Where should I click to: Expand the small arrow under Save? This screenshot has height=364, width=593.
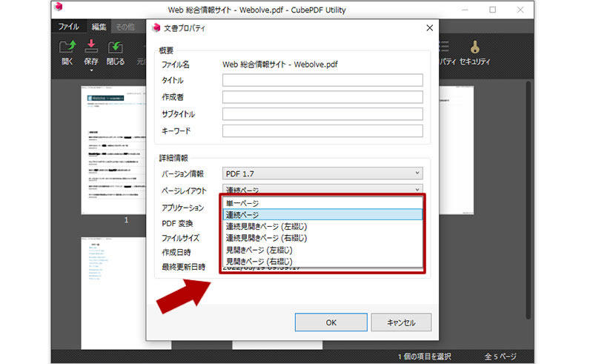(x=91, y=70)
